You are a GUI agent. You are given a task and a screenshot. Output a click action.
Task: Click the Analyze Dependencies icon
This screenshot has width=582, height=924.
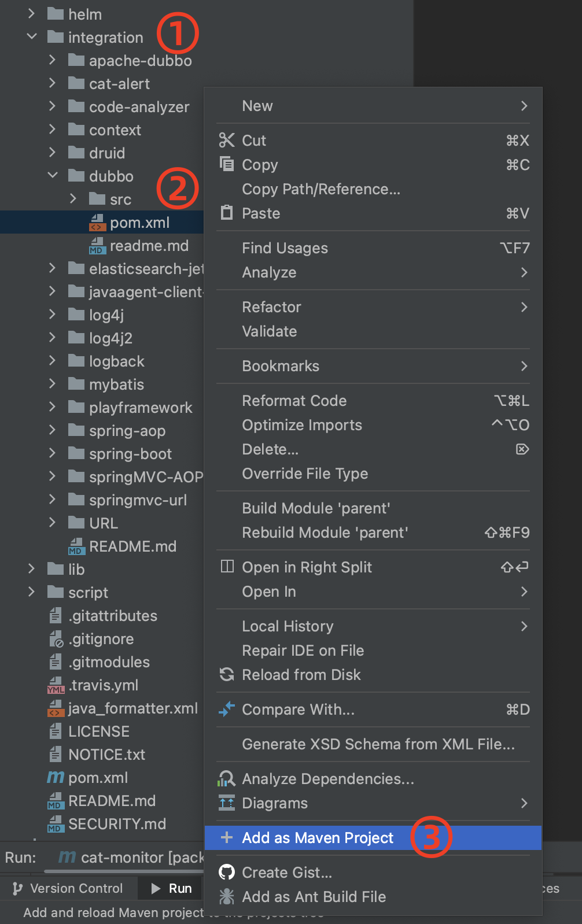pos(226,778)
